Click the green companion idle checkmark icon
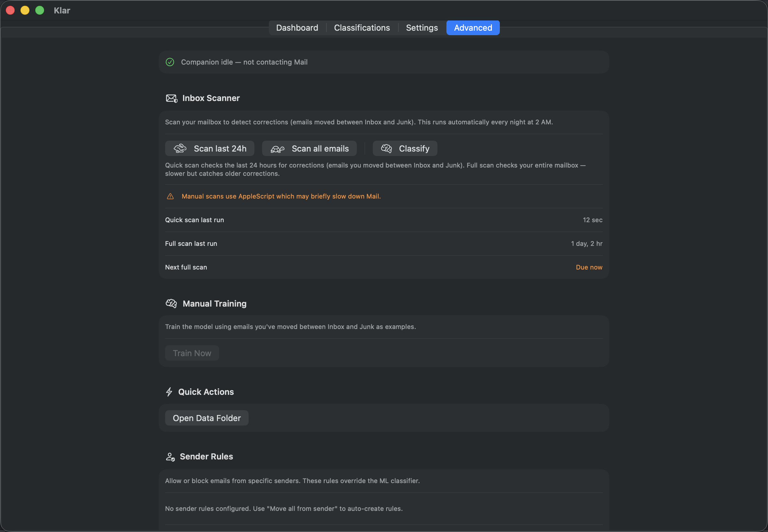 click(x=170, y=62)
